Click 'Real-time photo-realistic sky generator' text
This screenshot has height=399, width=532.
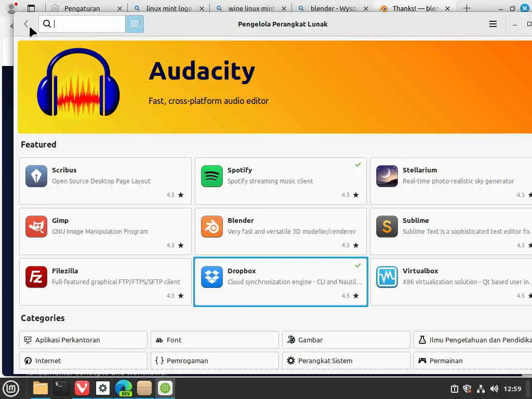click(458, 181)
